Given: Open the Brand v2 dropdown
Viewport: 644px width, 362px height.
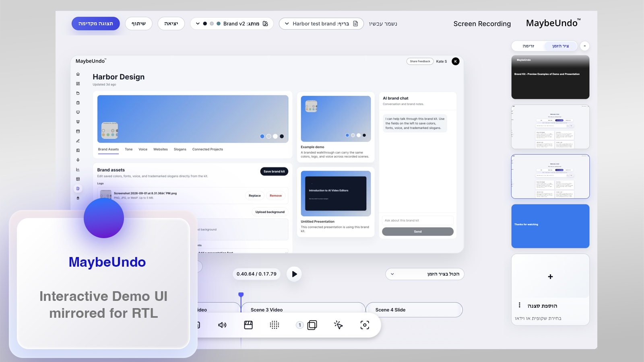Looking at the screenshot, I should pyautogui.click(x=232, y=24).
